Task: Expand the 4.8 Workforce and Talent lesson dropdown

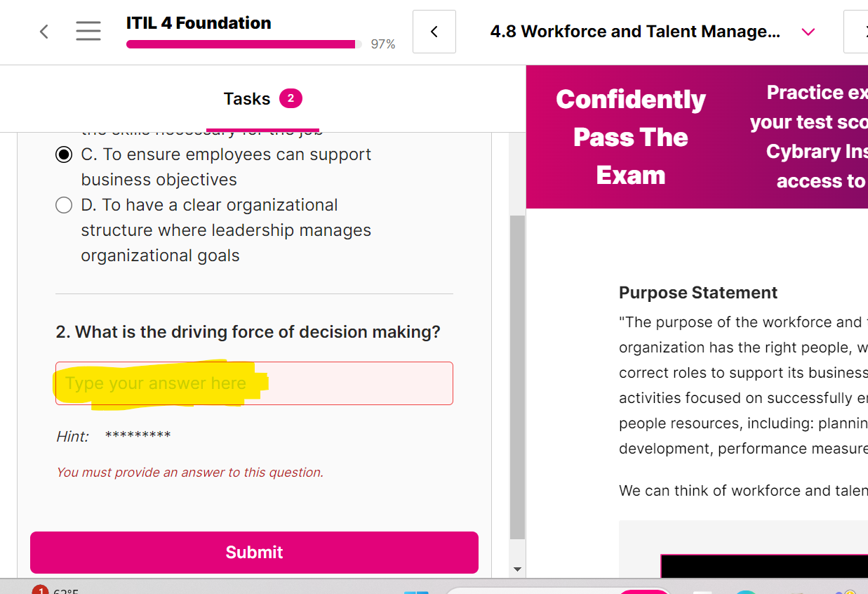Action: coord(635,32)
